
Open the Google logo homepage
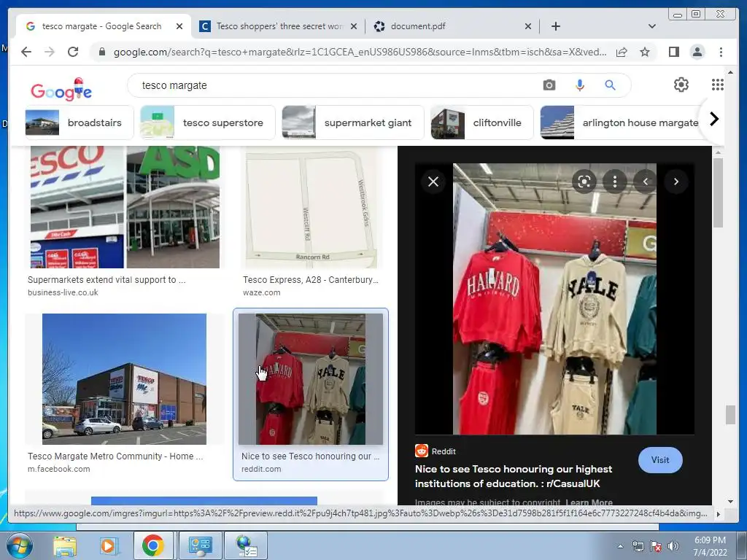coord(61,90)
